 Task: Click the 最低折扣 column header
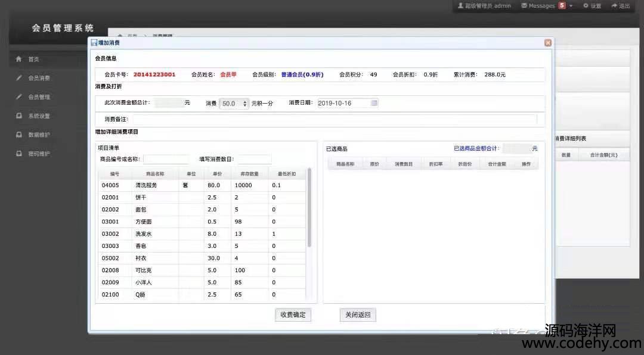pos(287,173)
